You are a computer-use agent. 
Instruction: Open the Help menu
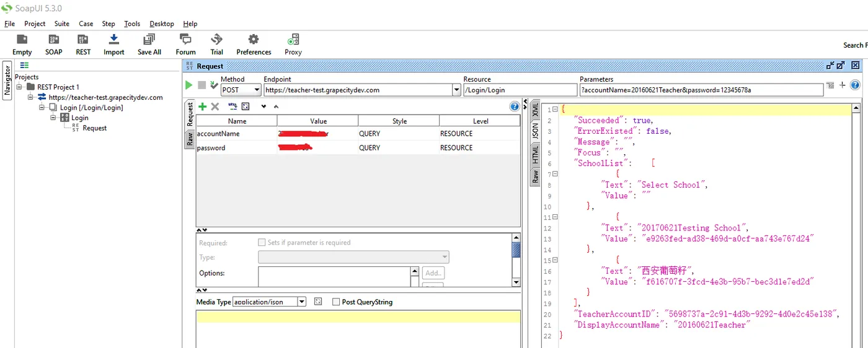[190, 24]
